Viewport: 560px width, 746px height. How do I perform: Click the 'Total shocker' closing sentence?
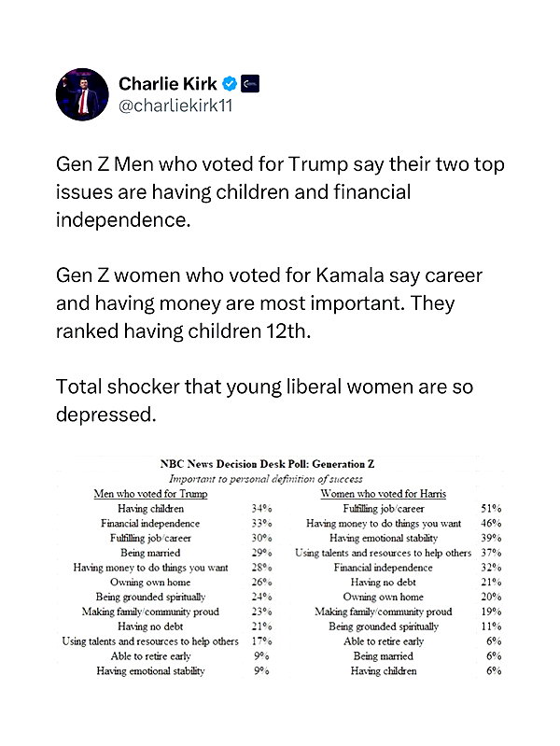264,401
